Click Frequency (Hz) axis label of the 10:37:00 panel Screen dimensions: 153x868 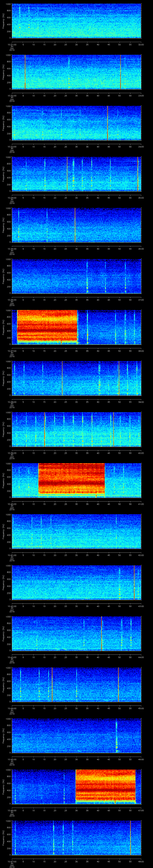(3, 327)
